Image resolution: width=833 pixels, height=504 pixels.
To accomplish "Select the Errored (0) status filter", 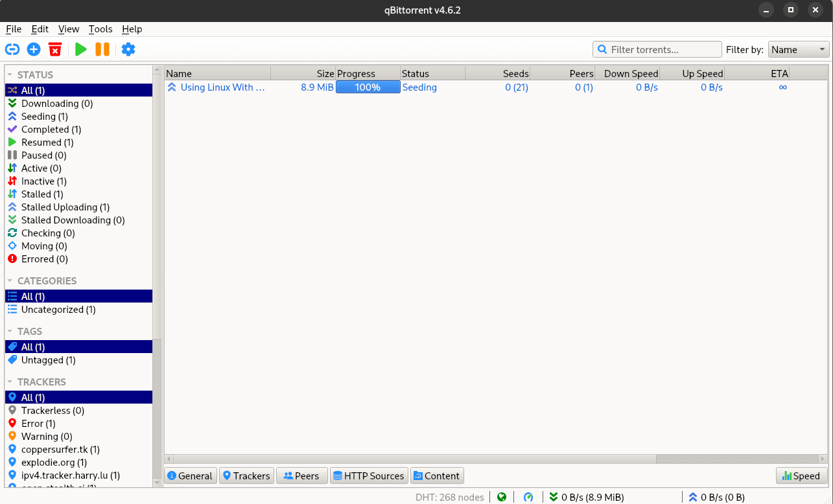I will click(x=79, y=259).
